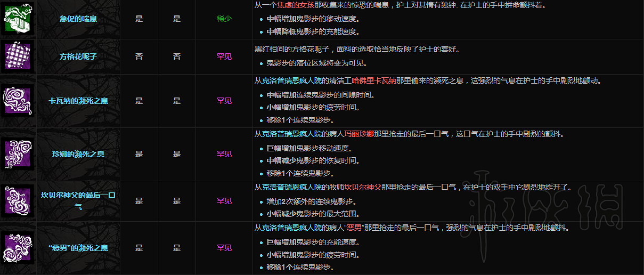Viewport: 644px width, 275px height.
Task: Click the 坎贝尔神父的最后一口气 add-on icon
Action: [x=18, y=201]
